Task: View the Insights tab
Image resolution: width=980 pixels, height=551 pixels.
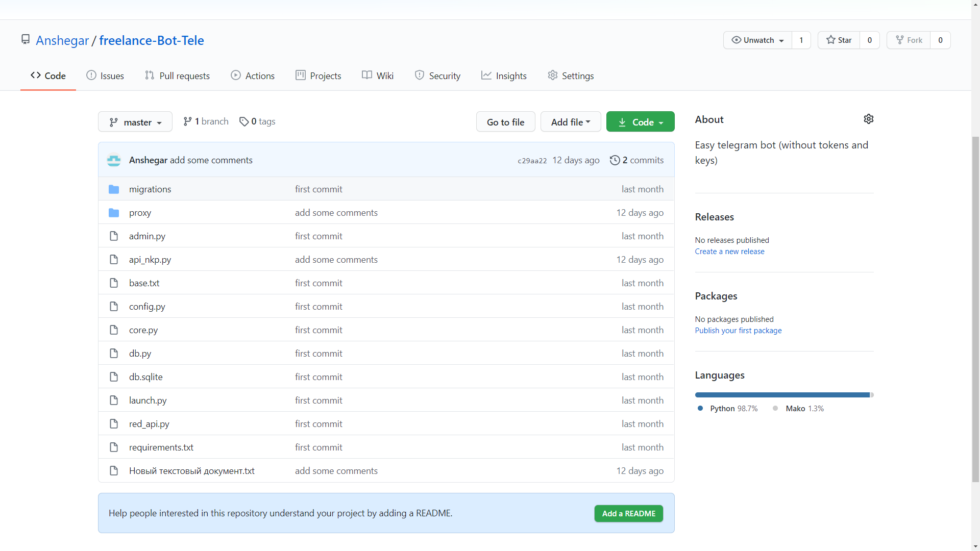Action: point(504,76)
